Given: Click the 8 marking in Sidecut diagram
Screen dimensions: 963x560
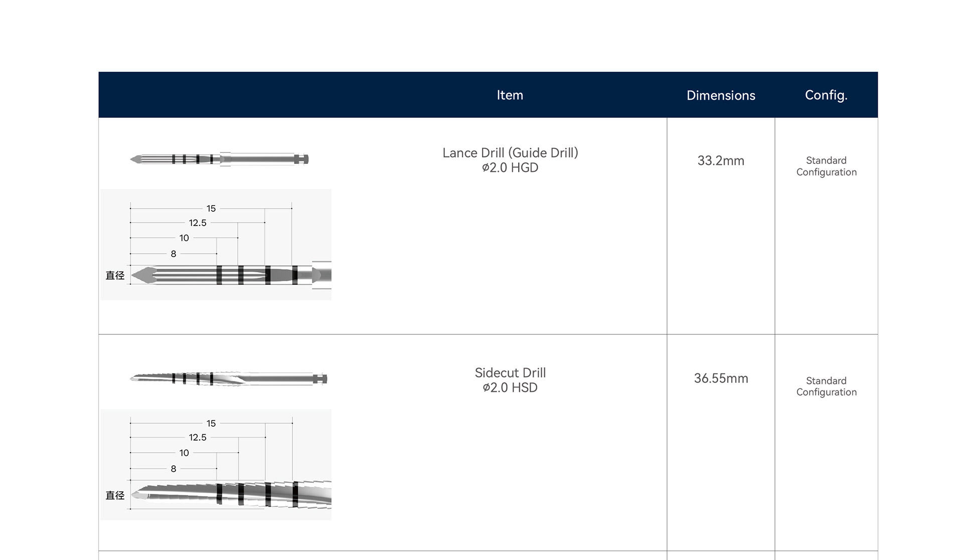Looking at the screenshot, I should click(x=174, y=469).
